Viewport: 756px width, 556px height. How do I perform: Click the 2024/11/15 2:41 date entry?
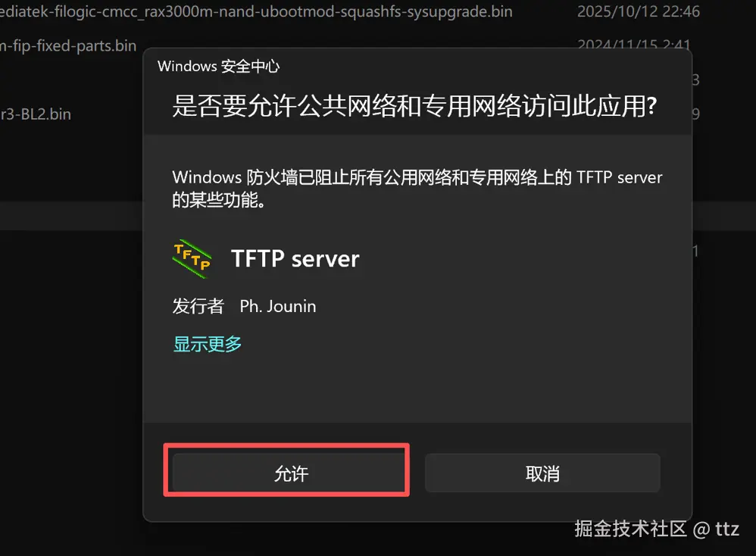(634, 43)
